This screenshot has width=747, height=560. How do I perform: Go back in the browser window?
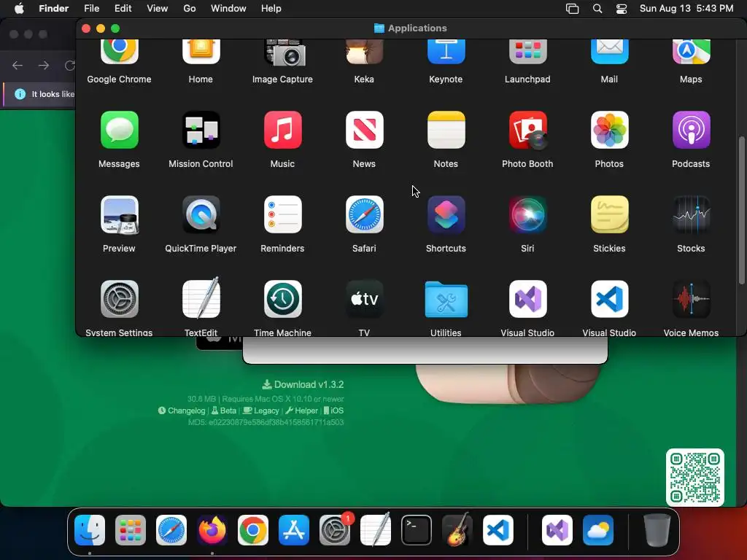(18, 65)
